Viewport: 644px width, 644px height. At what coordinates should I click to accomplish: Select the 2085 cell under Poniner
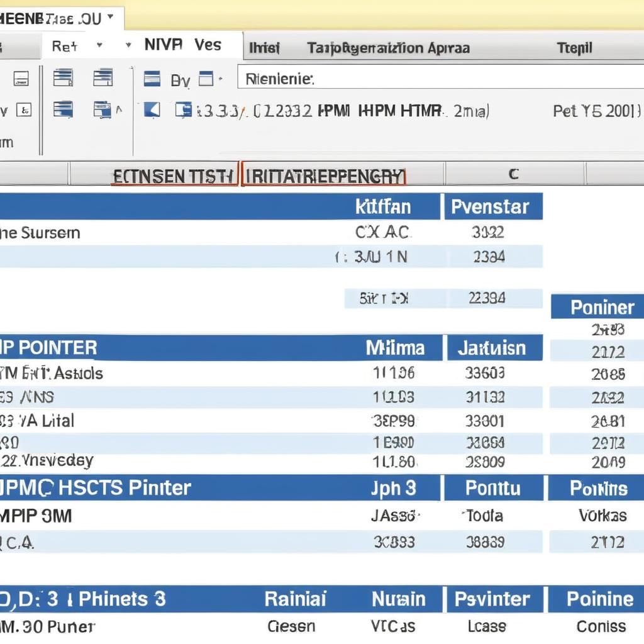pyautogui.click(x=608, y=374)
